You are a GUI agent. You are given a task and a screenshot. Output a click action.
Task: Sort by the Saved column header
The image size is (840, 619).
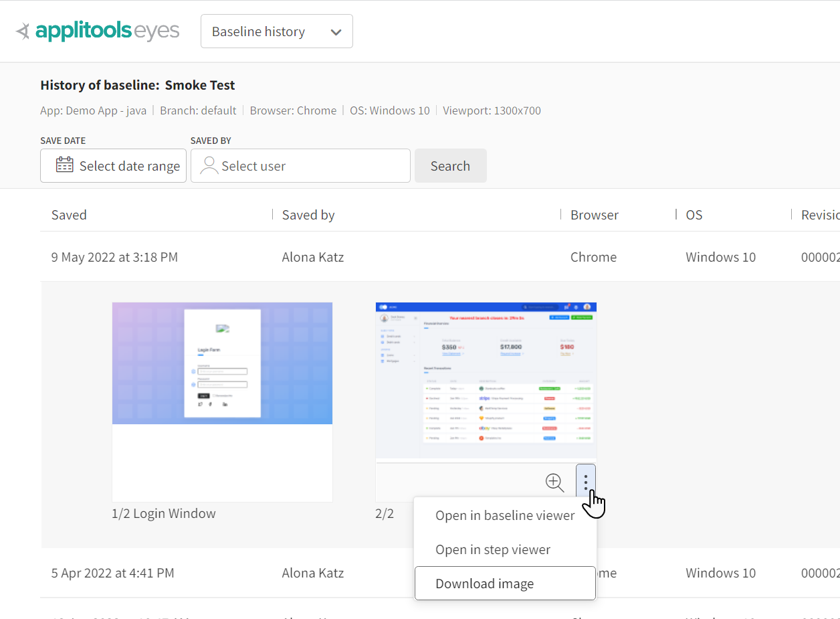coord(70,215)
